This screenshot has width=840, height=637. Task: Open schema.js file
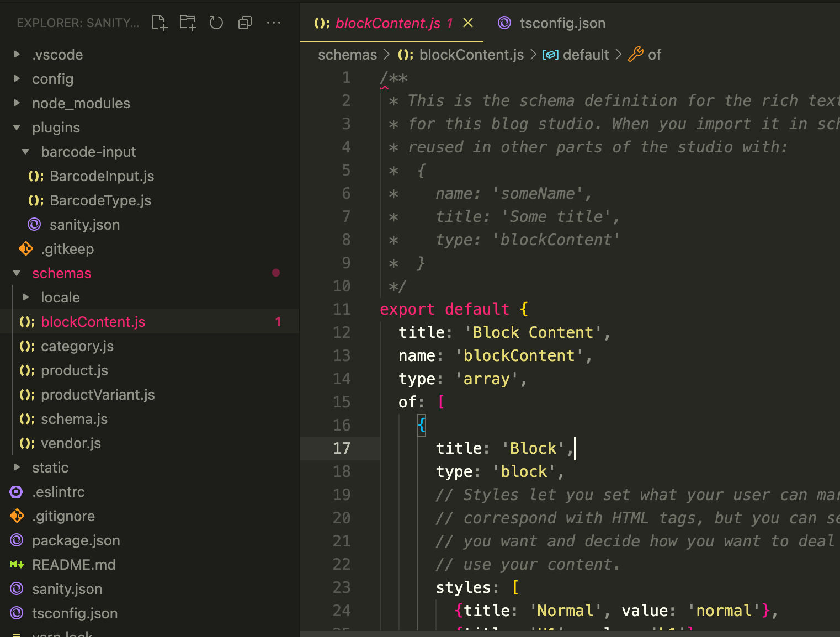(x=150, y=419)
